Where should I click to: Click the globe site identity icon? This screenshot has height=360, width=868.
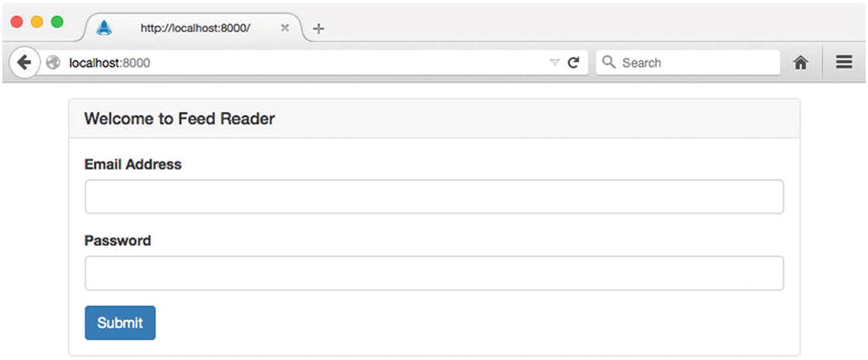click(x=53, y=63)
